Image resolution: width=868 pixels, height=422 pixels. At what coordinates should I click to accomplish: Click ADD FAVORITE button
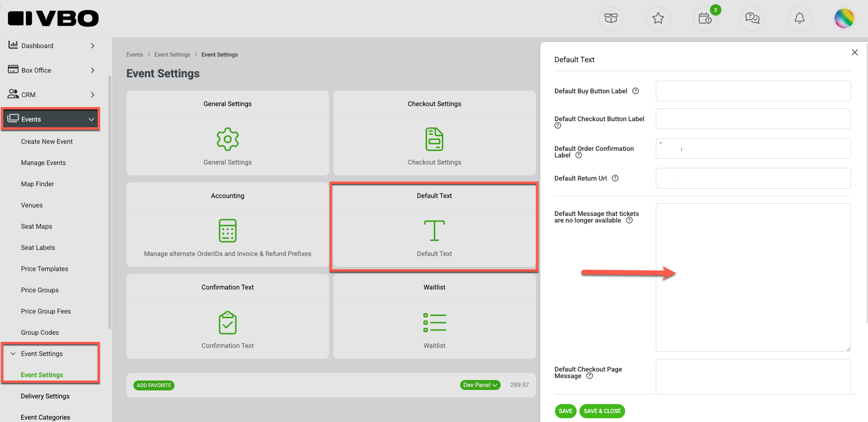point(154,385)
